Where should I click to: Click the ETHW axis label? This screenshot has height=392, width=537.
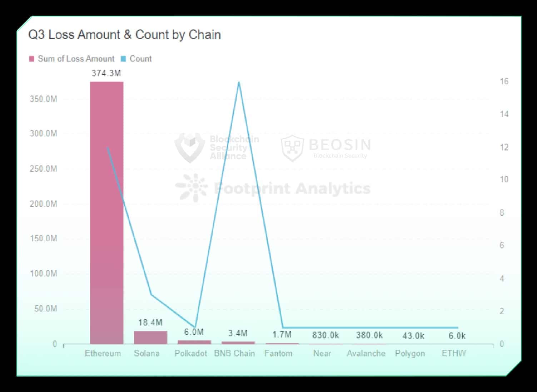click(x=454, y=353)
